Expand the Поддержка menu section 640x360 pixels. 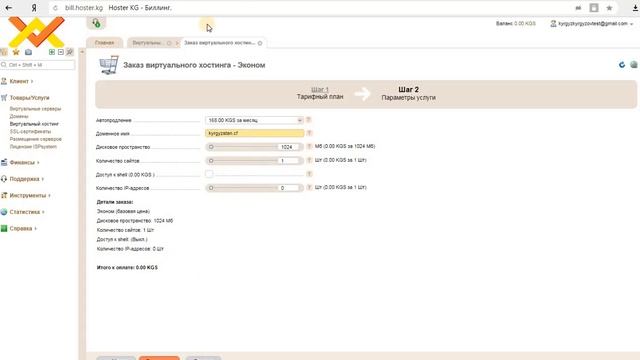24,179
